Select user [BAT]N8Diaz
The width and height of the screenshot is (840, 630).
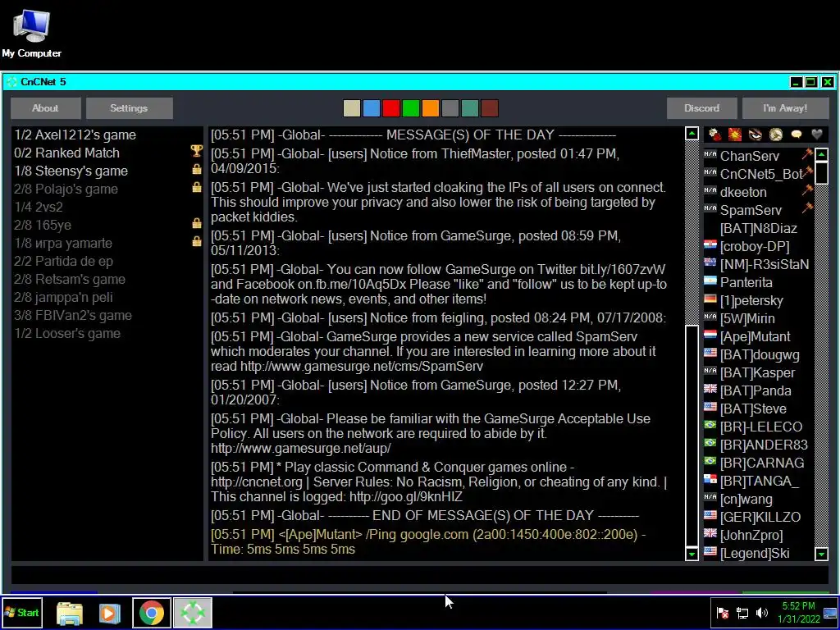coord(758,228)
